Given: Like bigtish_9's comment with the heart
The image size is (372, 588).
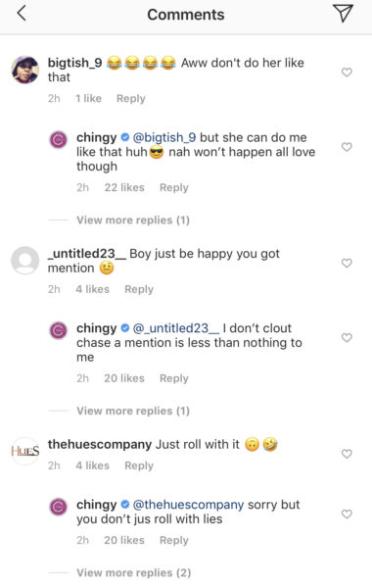Looking at the screenshot, I should 347,72.
